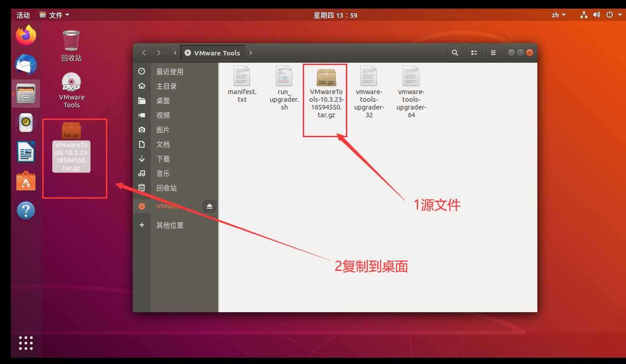Open 下载 folder in the sidebar

coord(175,159)
